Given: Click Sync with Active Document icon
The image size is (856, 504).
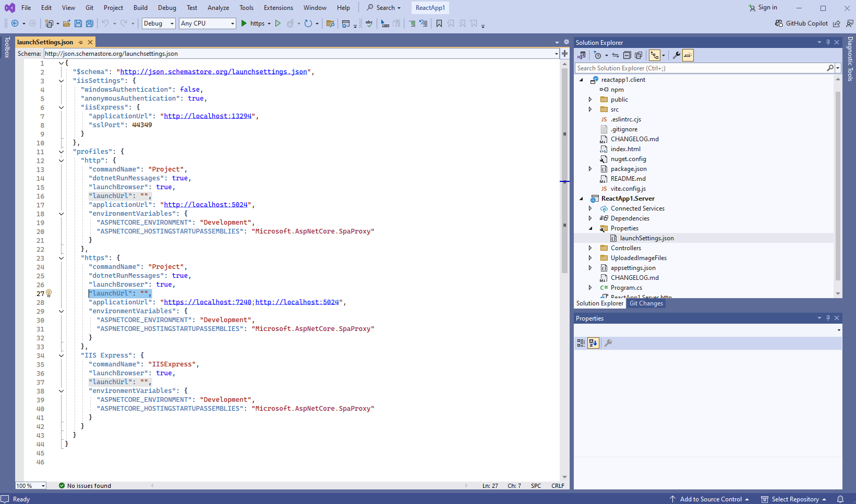Looking at the screenshot, I should [616, 55].
